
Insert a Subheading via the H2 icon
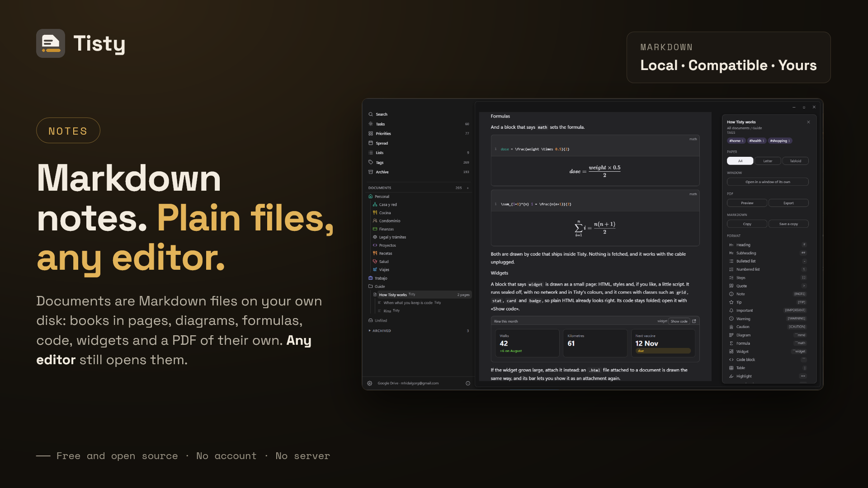[731, 253]
